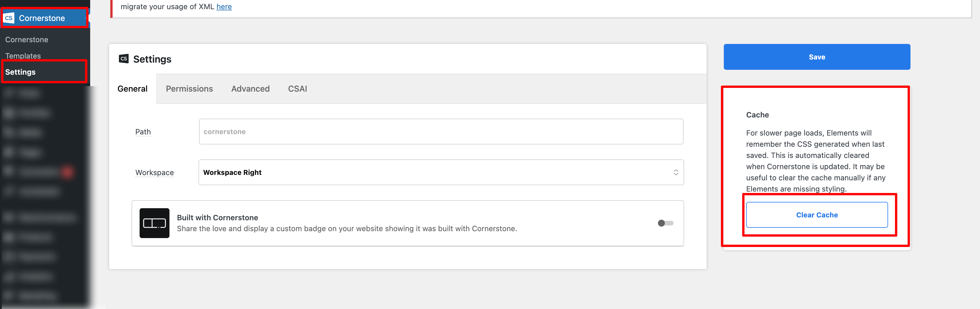The height and width of the screenshot is (309, 980).
Task: Open the Cornerstone submenu item below the header
Action: [x=27, y=40]
